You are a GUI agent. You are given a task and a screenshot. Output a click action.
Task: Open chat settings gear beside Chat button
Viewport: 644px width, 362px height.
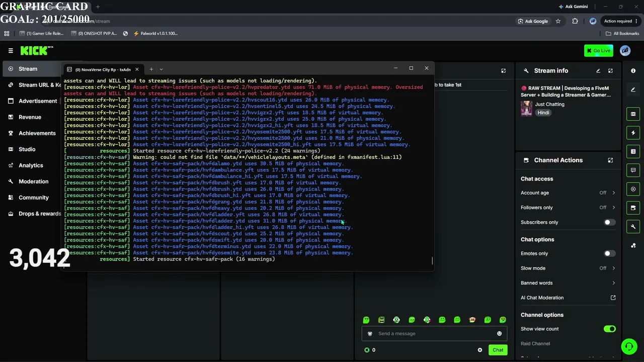point(479,350)
